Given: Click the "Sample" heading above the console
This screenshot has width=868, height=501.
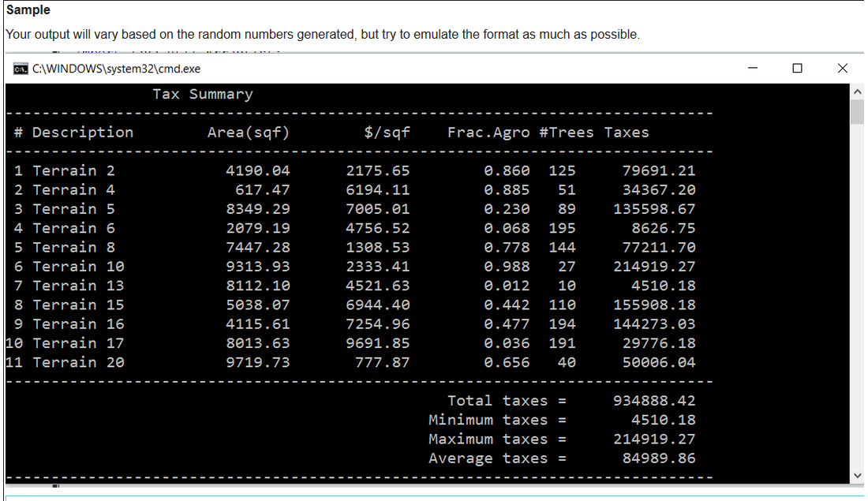Looking at the screenshot, I should (28, 10).
